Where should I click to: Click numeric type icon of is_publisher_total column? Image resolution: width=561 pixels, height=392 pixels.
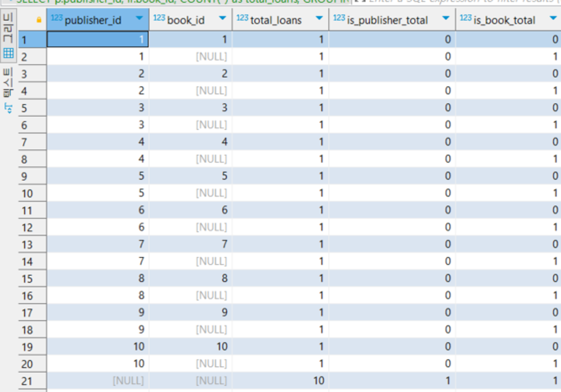click(339, 18)
